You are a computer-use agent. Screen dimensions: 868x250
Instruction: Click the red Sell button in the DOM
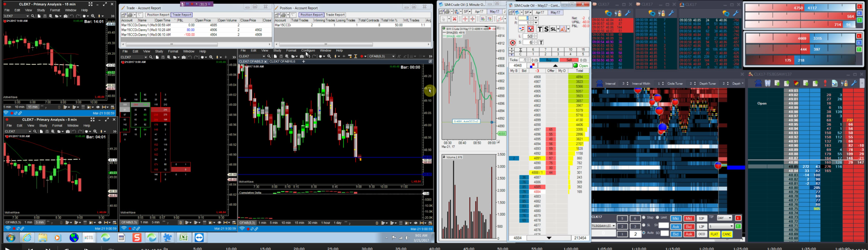tap(569, 60)
